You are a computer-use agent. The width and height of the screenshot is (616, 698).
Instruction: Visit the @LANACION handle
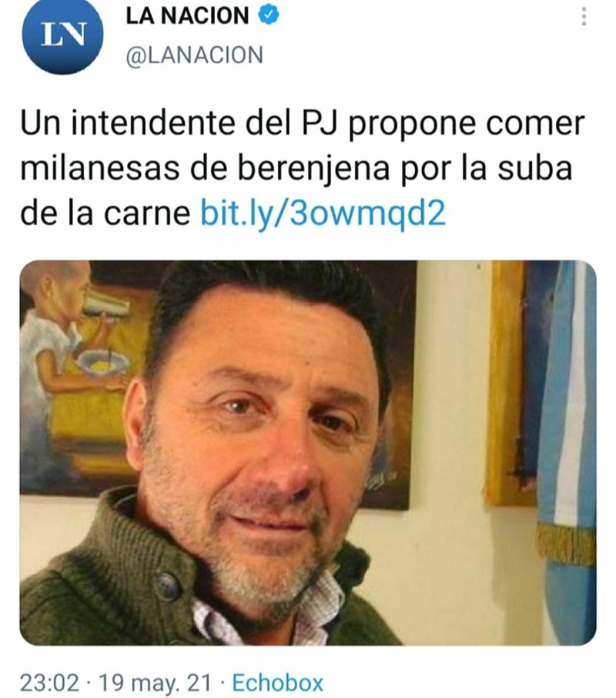click(x=195, y=55)
